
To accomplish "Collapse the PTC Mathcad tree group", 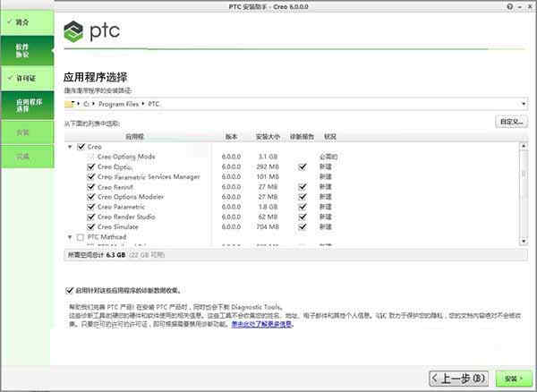I will coord(69,237).
